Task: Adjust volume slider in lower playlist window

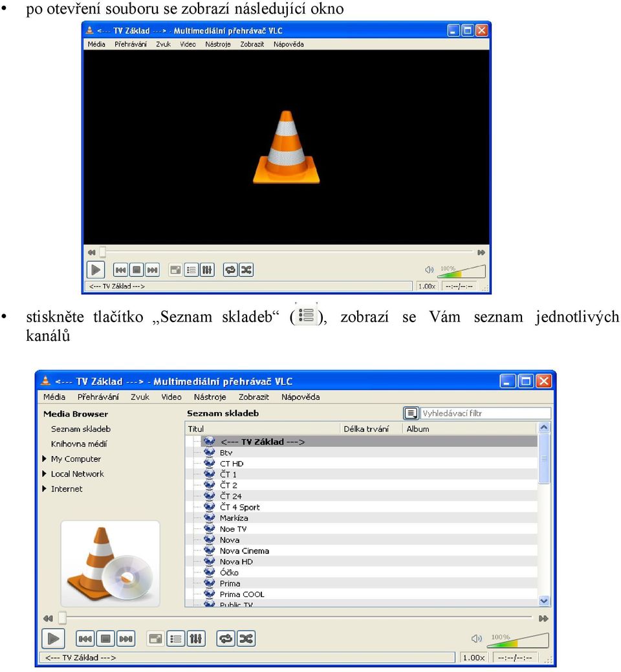Action: coord(518,640)
